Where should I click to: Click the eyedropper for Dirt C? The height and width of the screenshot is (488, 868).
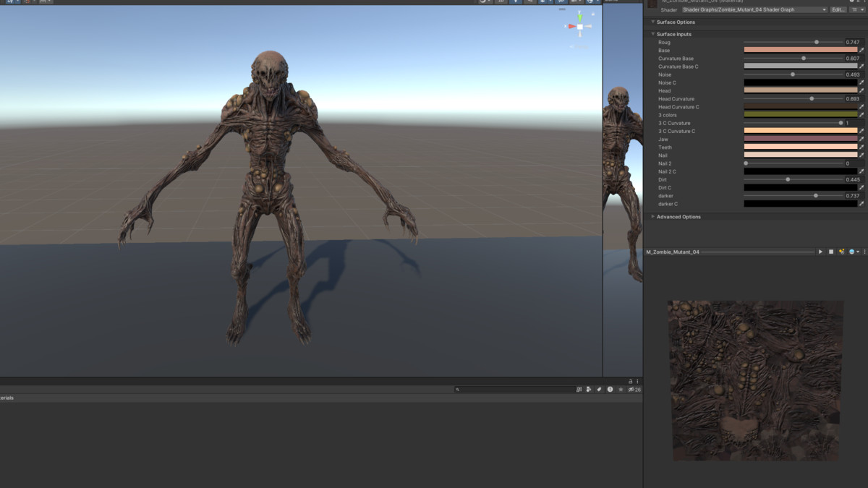pos(861,188)
